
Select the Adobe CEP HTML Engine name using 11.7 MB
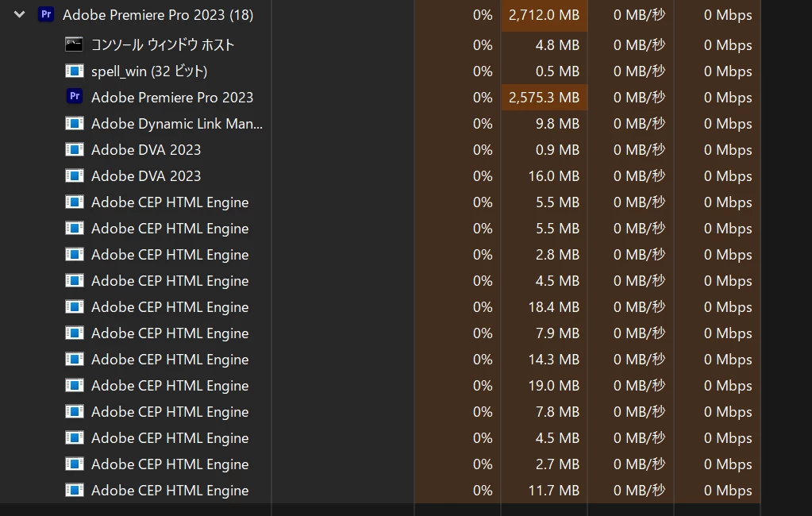tap(170, 490)
